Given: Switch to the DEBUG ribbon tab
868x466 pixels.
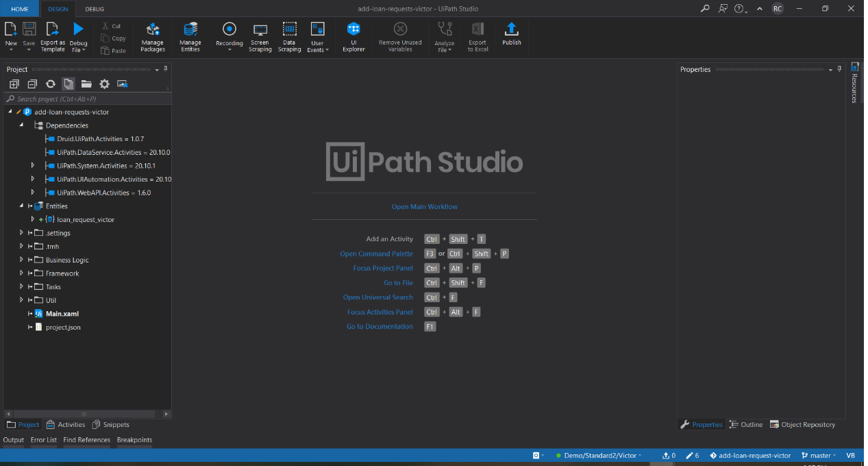Looking at the screenshot, I should pyautogui.click(x=95, y=9).
